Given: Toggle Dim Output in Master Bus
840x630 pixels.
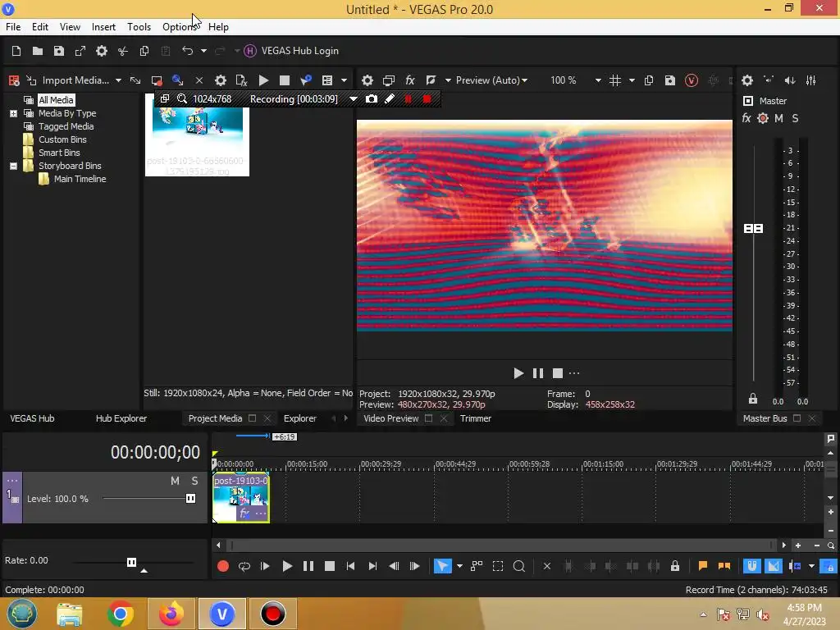Looking at the screenshot, I should pyautogui.click(x=790, y=80).
